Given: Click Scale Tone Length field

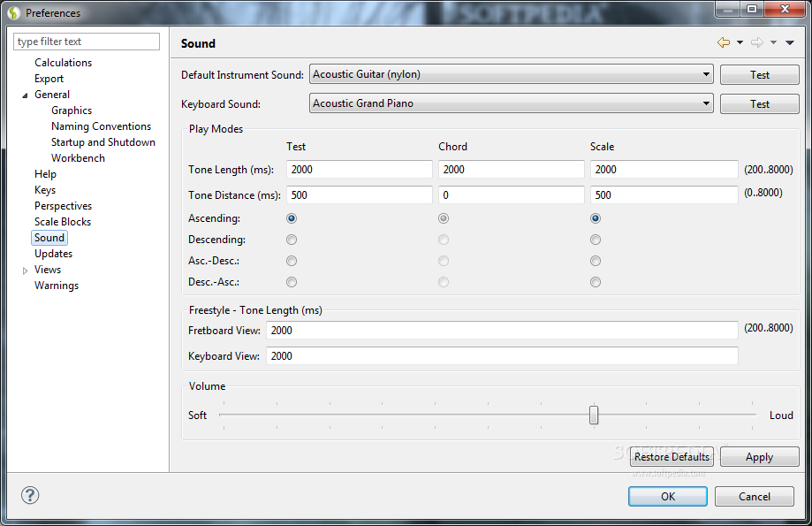Looking at the screenshot, I should point(664,170).
